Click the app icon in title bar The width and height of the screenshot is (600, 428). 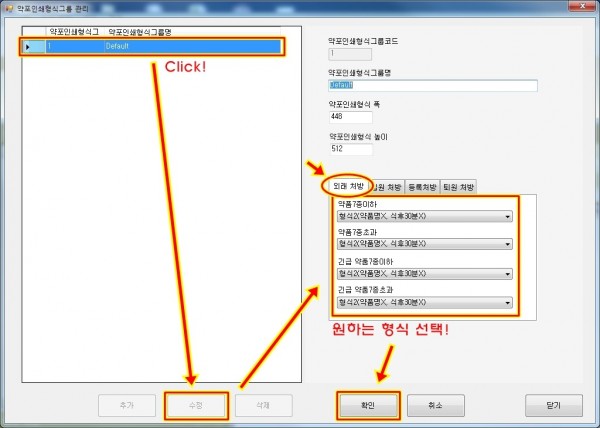pyautogui.click(x=9, y=8)
